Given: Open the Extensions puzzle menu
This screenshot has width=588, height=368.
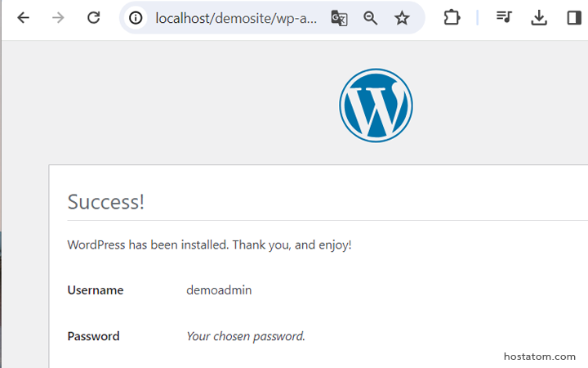Looking at the screenshot, I should pos(452,18).
